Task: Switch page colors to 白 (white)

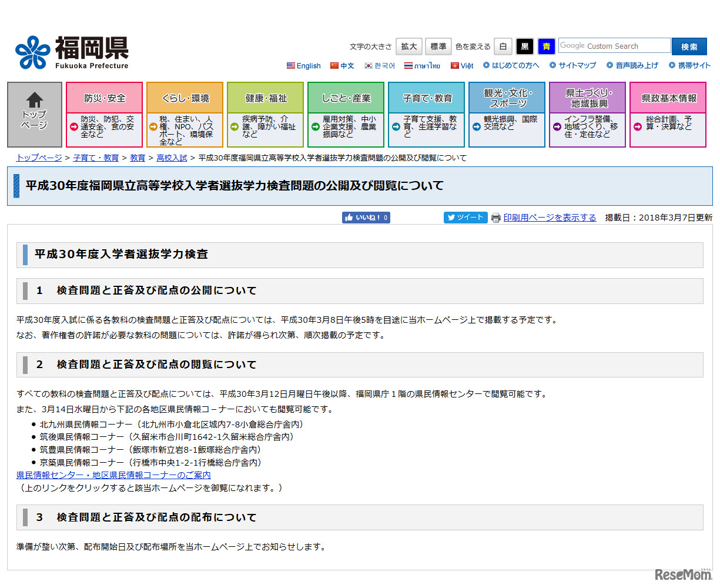Action: [x=503, y=46]
